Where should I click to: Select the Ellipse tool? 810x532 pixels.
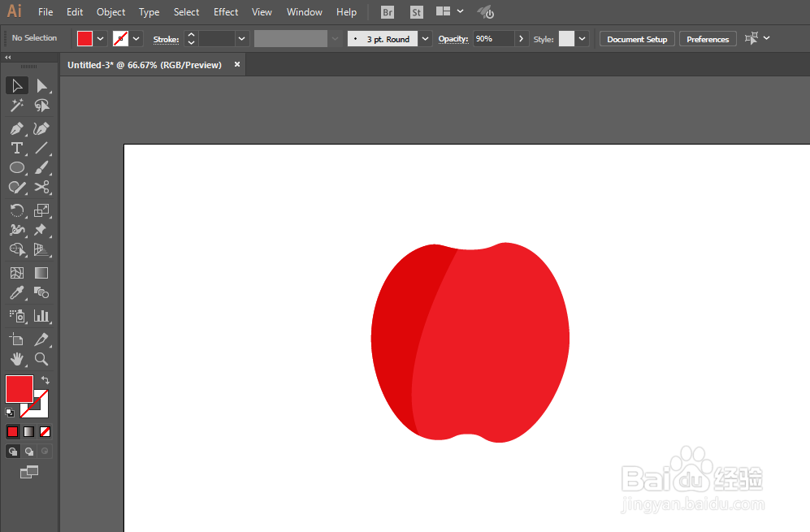click(16, 168)
